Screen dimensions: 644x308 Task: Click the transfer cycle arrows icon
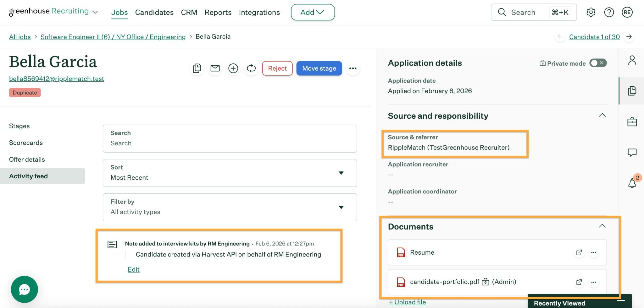pos(251,68)
